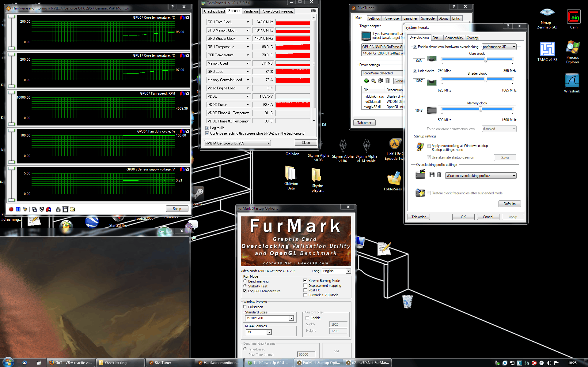The height and width of the screenshot is (367, 588).
Task: Click the green plus icon in RivaTuner driver settings
Action: point(366,81)
